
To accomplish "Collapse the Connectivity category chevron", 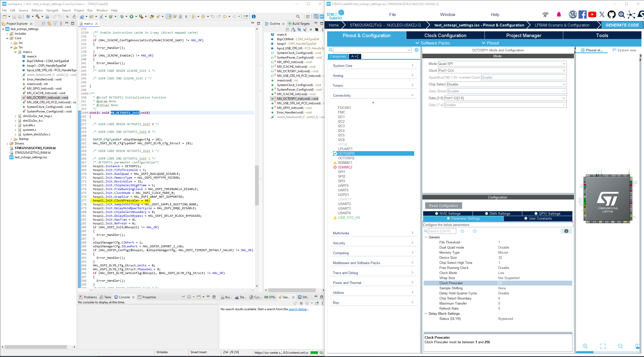I will 412,95.
